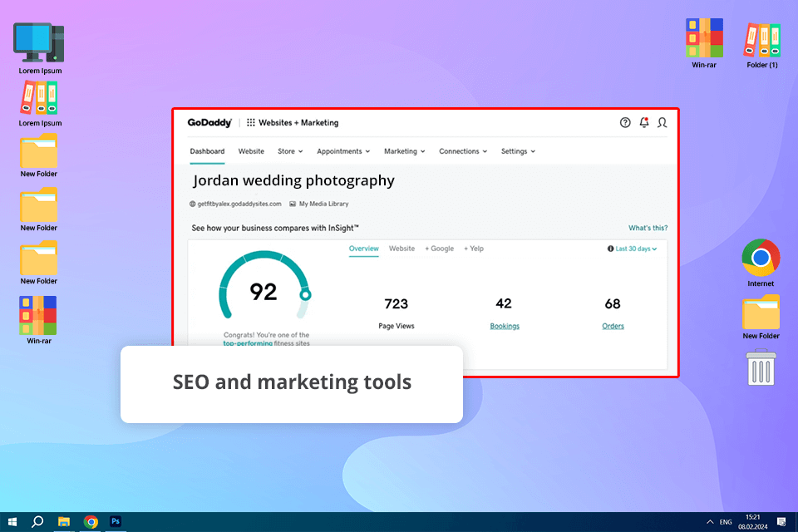Open the getfitbyalex.godaddysites.com link
The width and height of the screenshot is (798, 532).
[x=239, y=204]
